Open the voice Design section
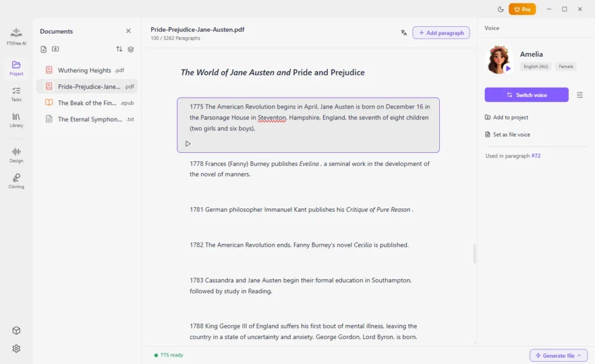Image resolution: width=595 pixels, height=364 pixels. coord(16,155)
